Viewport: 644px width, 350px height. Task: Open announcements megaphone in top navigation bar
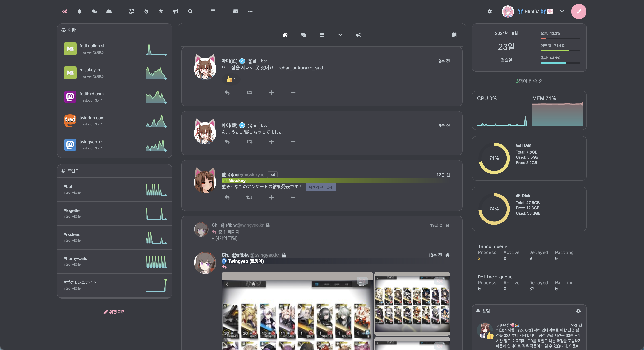(x=176, y=11)
